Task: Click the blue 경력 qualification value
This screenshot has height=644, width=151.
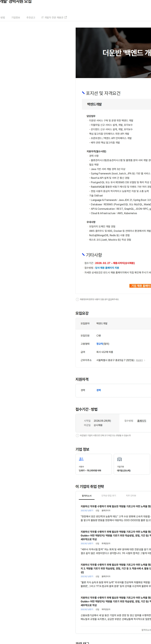Action: (x=99, y=390)
